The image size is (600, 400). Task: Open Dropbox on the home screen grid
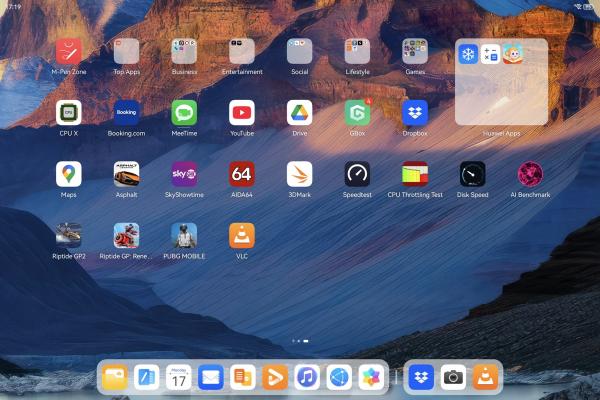[415, 113]
